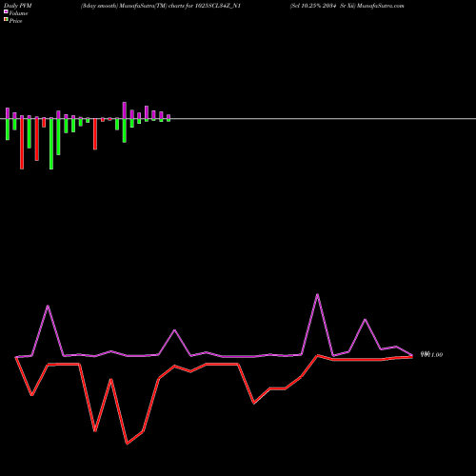The height and width of the screenshot is (476, 476).
Task: Click the Price legend color swatch
Action: pos(6,20)
